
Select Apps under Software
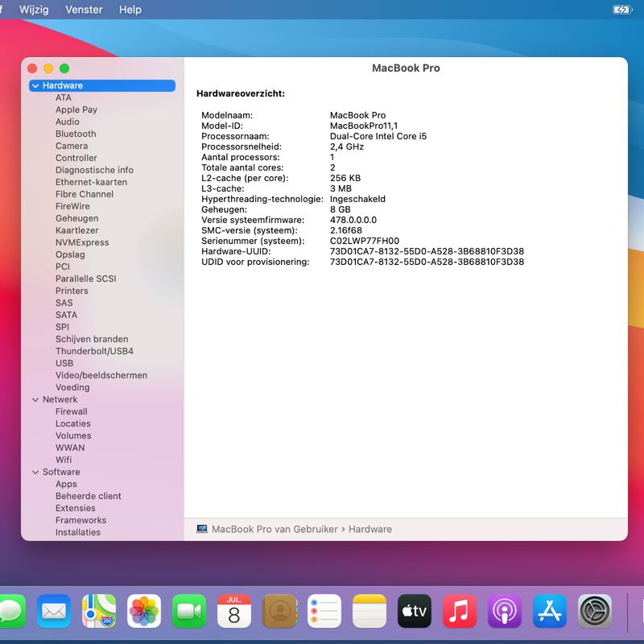tap(66, 484)
